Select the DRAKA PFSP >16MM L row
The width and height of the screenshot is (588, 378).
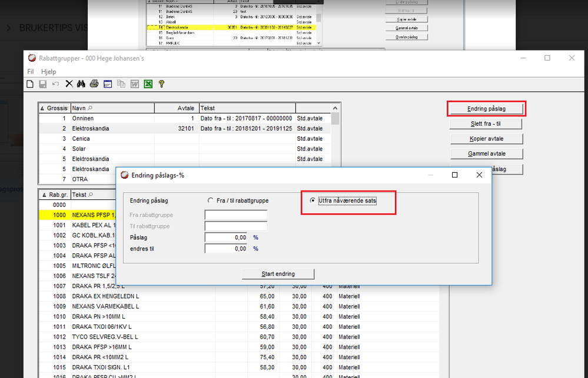pyautogui.click(x=239, y=347)
